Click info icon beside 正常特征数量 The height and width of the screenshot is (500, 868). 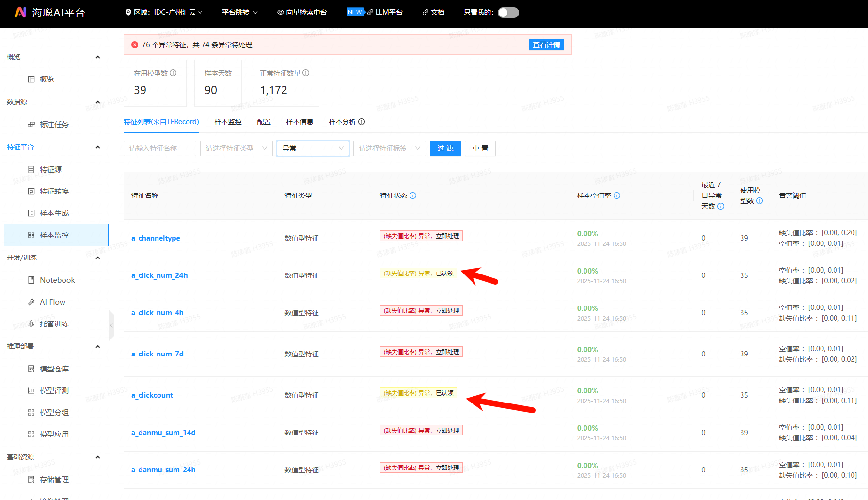306,73
